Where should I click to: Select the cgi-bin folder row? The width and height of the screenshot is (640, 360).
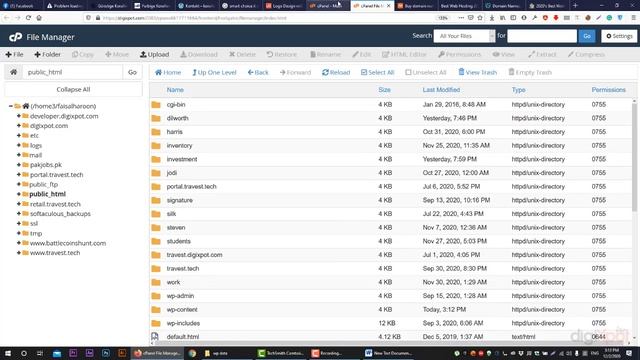coord(391,105)
